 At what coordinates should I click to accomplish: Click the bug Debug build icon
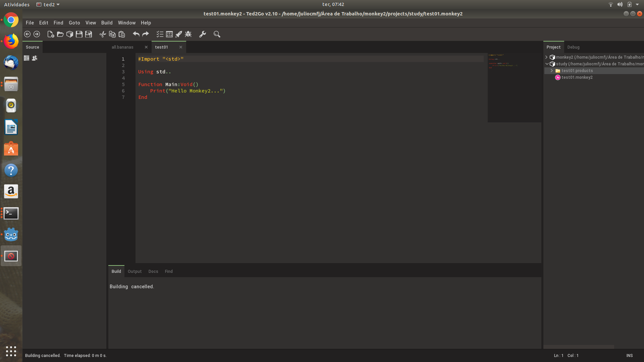click(x=188, y=34)
